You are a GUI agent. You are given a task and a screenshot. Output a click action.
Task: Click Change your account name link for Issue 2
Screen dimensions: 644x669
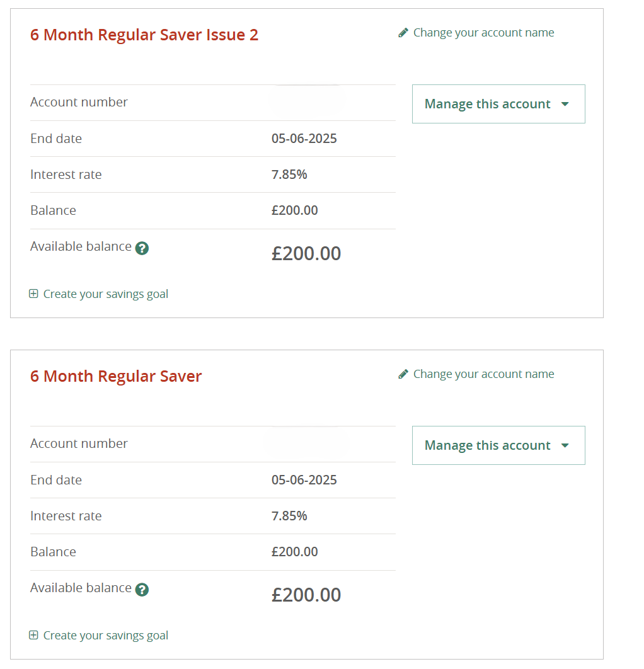(483, 33)
